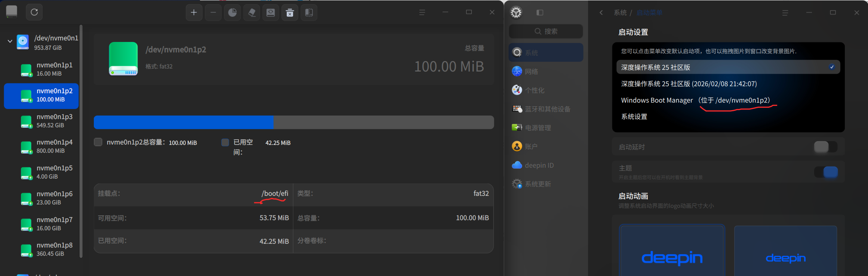Open 账户 in the settings sidebar

[546, 146]
